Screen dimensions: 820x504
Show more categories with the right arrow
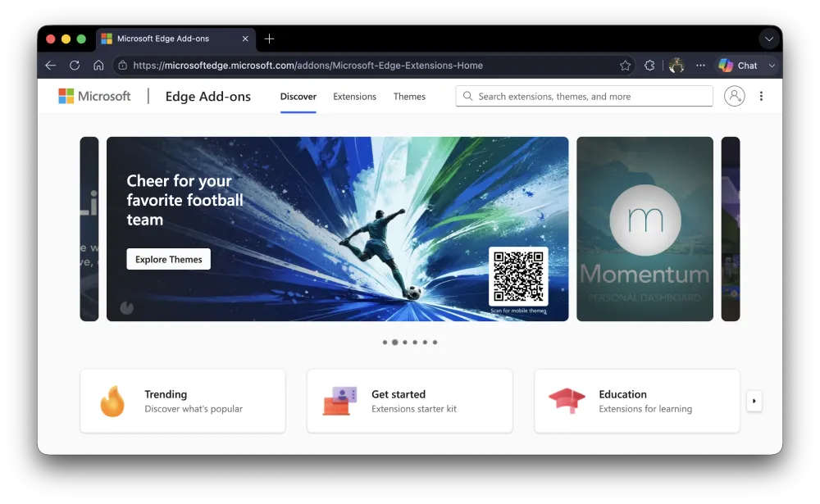coord(754,401)
